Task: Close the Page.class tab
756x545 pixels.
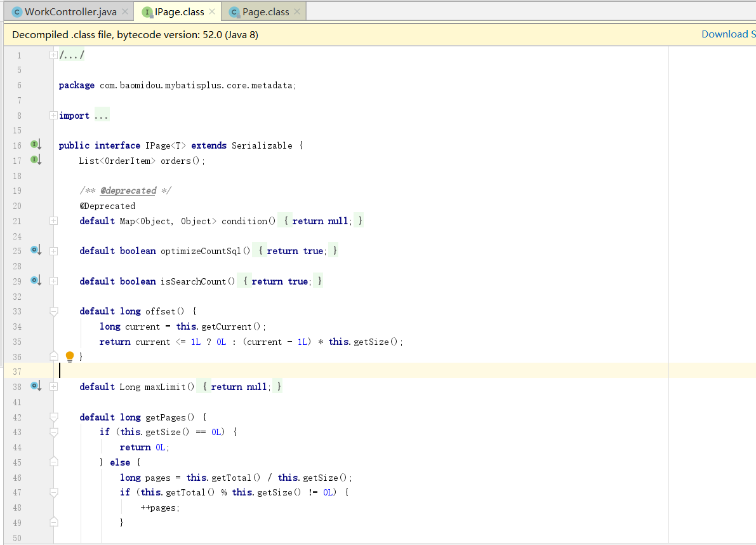Action: click(297, 11)
